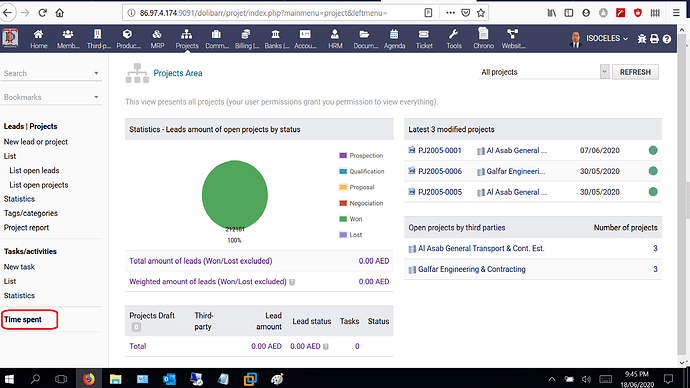690x388 pixels.
Task: Open the MRP module icon
Action: click(157, 34)
